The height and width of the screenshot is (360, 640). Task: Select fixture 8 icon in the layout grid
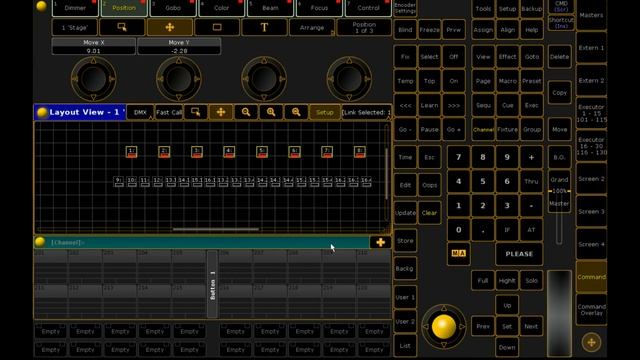[x=360, y=152]
